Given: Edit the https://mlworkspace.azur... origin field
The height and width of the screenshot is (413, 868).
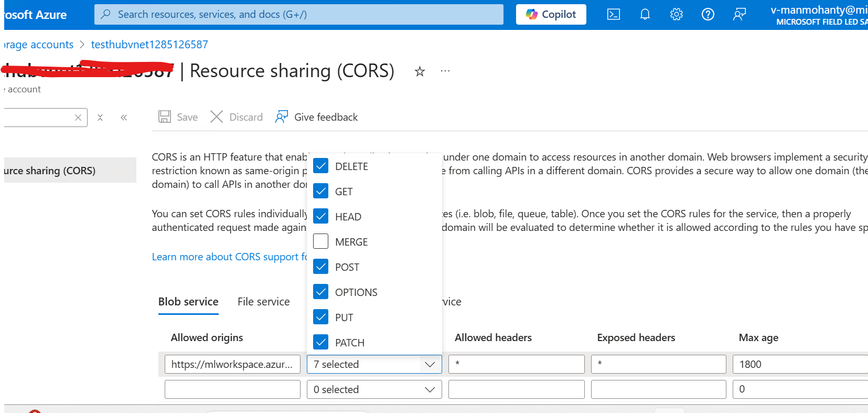Looking at the screenshot, I should pyautogui.click(x=232, y=364).
